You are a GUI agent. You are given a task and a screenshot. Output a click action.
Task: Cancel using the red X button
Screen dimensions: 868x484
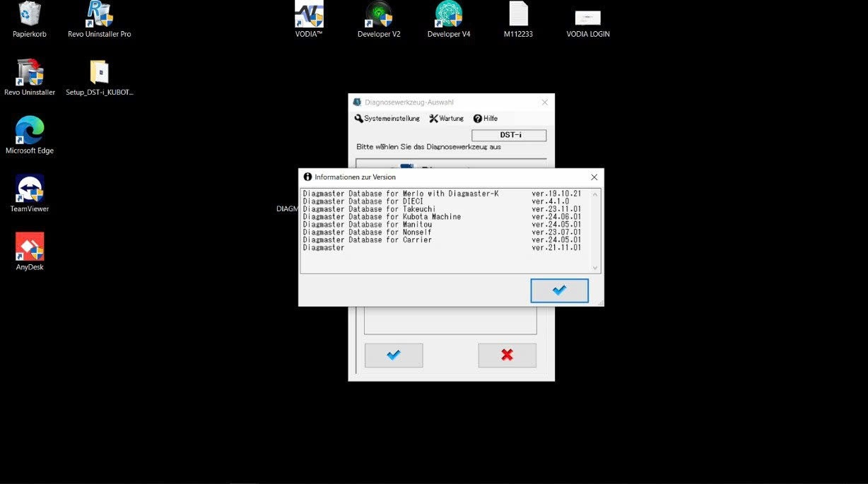click(507, 355)
